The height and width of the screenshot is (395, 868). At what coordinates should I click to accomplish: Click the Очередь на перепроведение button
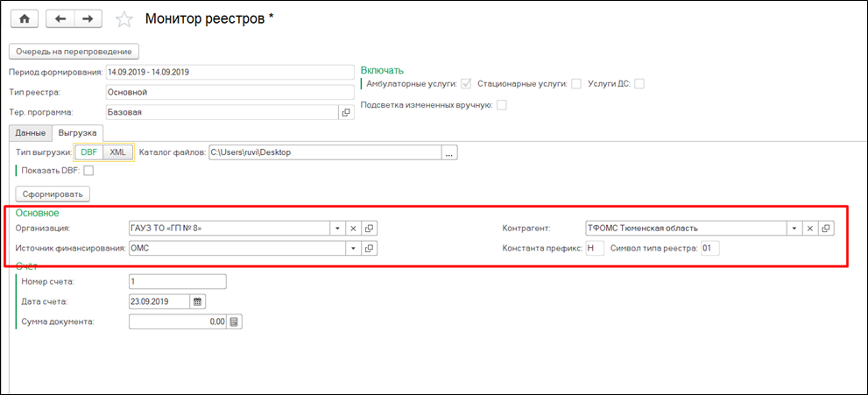[74, 51]
